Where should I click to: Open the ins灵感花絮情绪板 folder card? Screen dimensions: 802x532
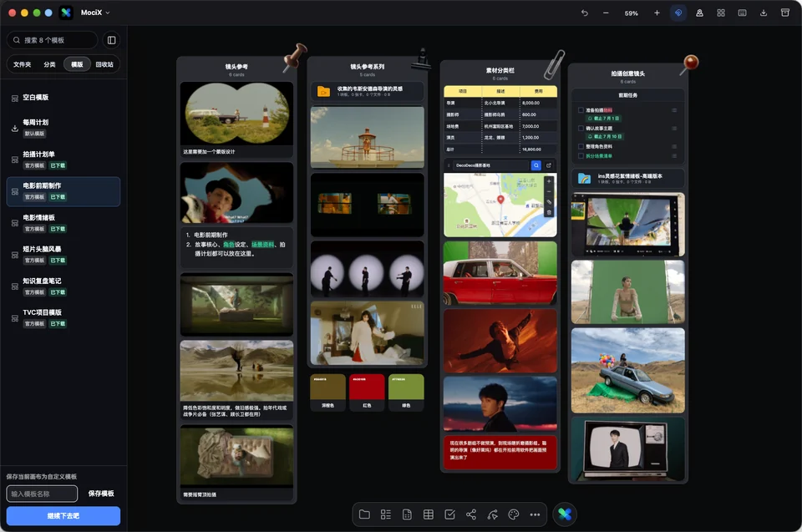click(627, 179)
